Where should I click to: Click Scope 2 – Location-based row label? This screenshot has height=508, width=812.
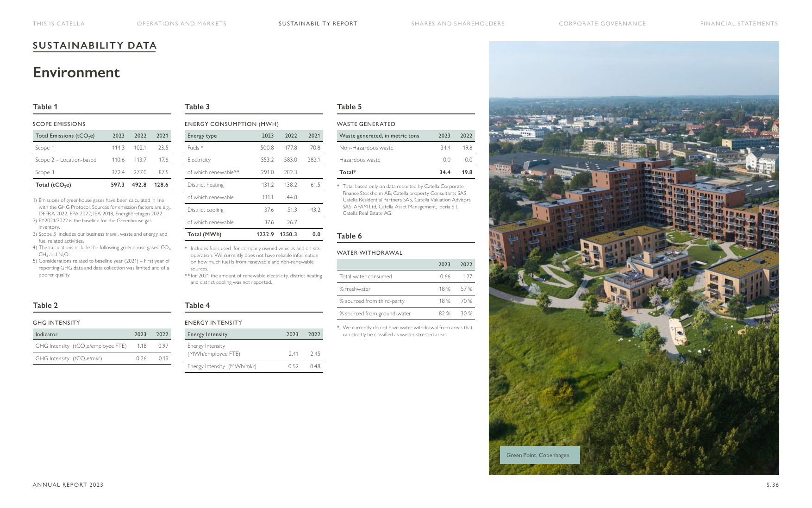coord(66,160)
